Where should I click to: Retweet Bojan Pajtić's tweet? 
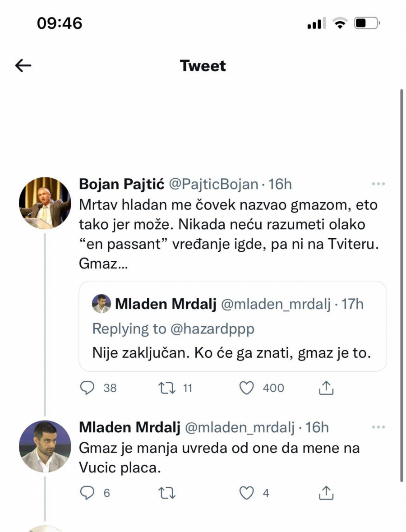coord(167,388)
